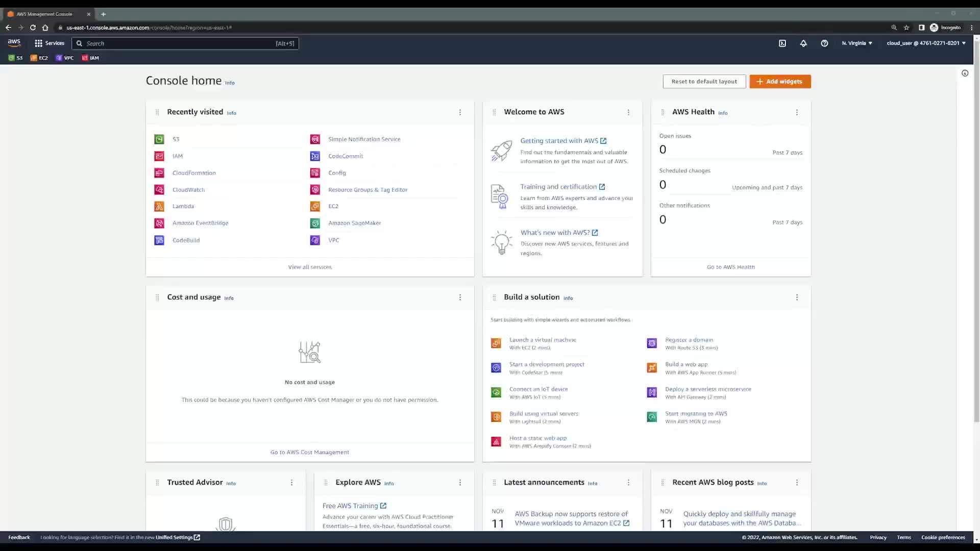Viewport: 980px width, 551px height.
Task: Click the EC2 favorite shortcut in bookmarks bar
Action: [39, 58]
